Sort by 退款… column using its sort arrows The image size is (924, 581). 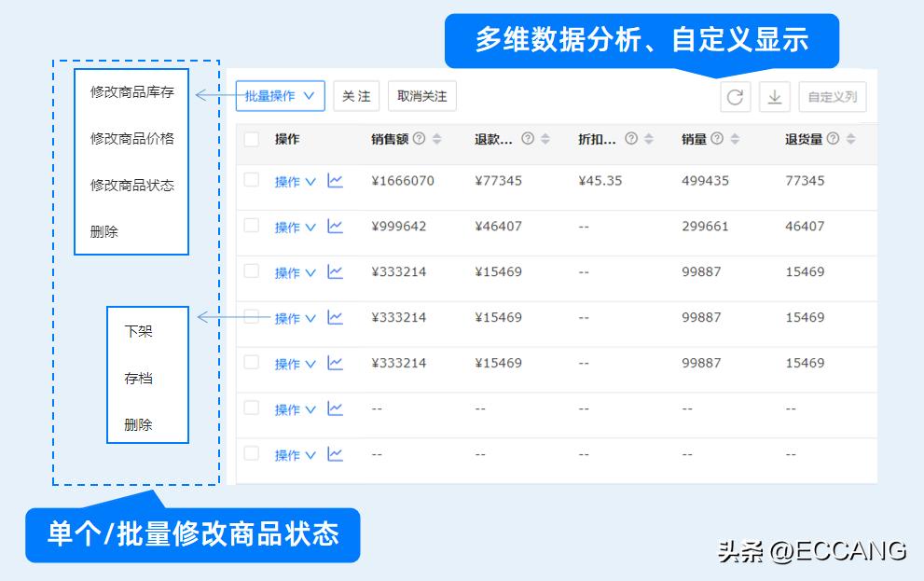point(545,138)
